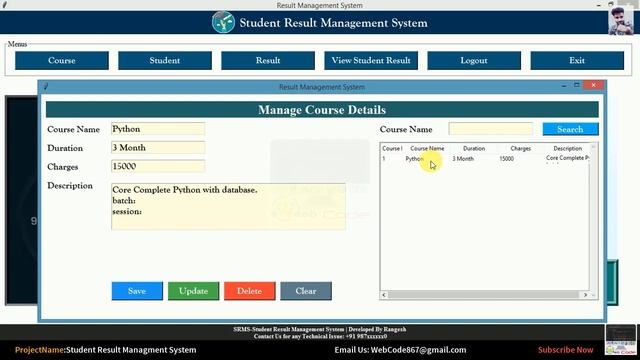The width and height of the screenshot is (640, 360).
Task: Click the Student Result Management System logo
Action: pos(223,22)
